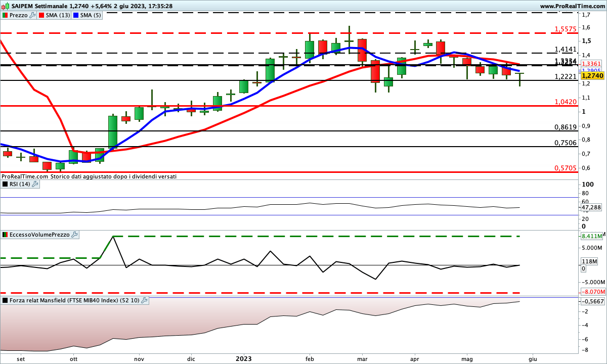This screenshot has height=364, width=607.
Task: Click the EccessoVolumePrezzo indicator label
Action: click(x=39, y=235)
